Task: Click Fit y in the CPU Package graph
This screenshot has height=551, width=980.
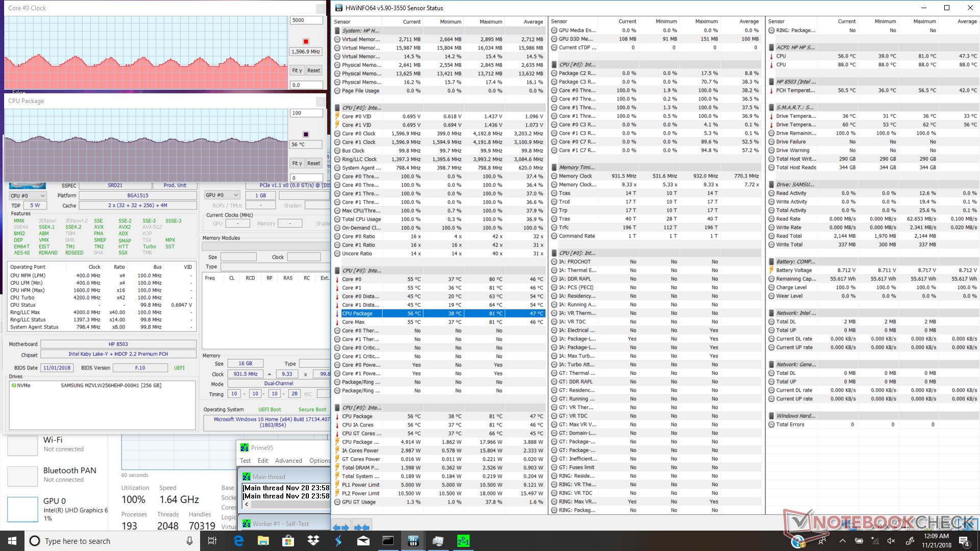Action: 297,163
